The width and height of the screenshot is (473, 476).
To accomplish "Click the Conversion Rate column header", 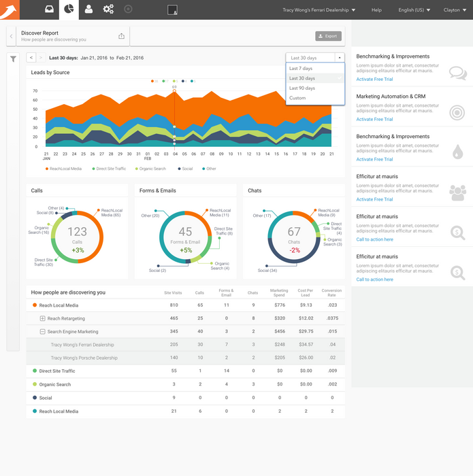I will (331, 292).
